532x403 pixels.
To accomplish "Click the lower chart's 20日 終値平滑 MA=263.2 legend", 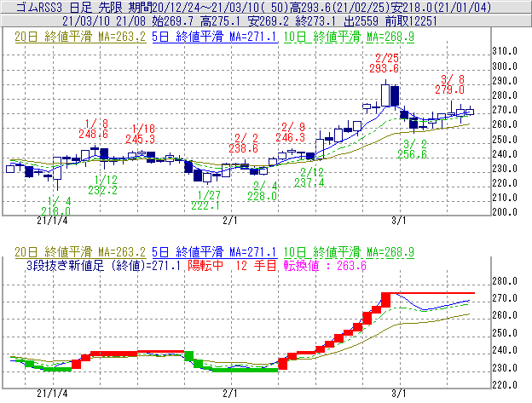I will click(x=80, y=252).
